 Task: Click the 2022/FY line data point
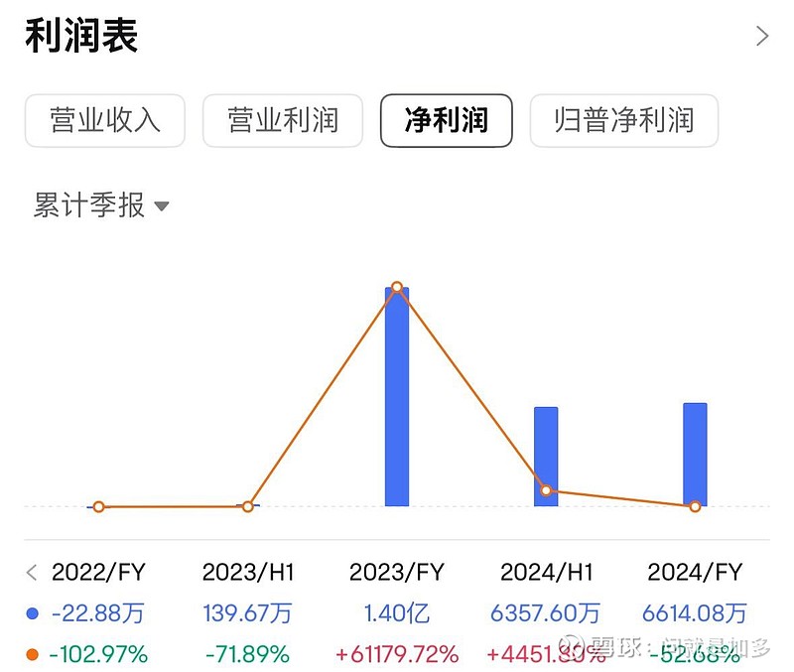(x=98, y=506)
